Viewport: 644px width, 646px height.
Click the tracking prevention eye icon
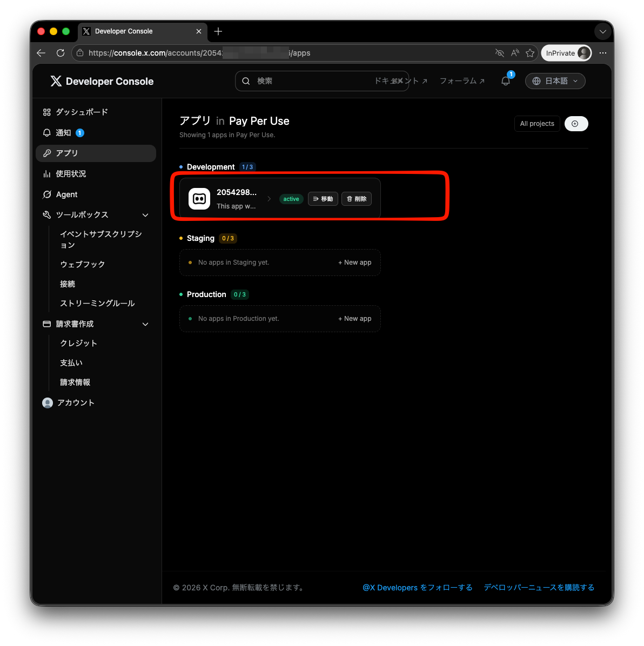click(499, 53)
